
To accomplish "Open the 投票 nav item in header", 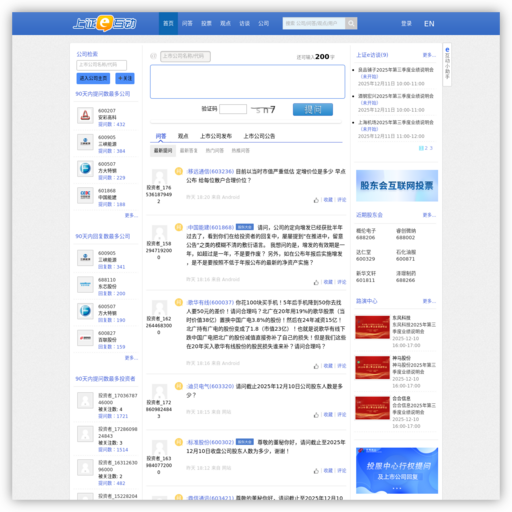I will click(x=206, y=23).
